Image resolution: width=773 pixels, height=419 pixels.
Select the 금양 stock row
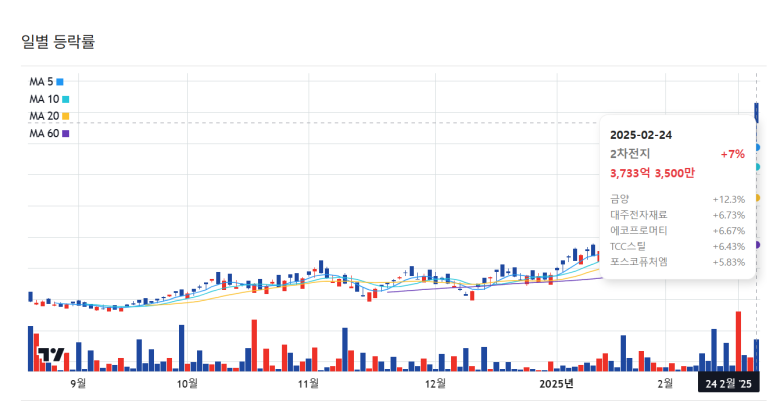677,199
